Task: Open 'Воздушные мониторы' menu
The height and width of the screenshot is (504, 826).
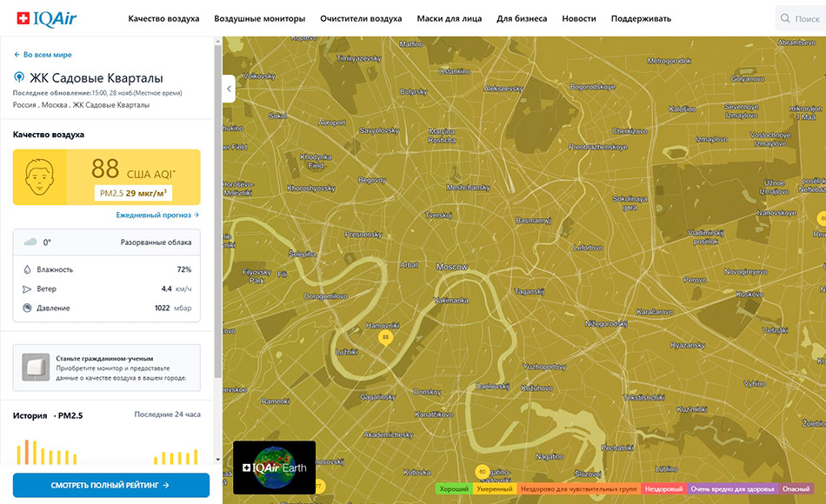Action: [260, 18]
